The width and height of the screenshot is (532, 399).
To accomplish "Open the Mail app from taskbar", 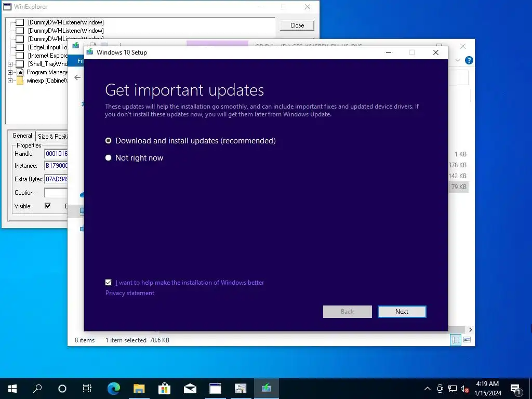I will (190, 389).
